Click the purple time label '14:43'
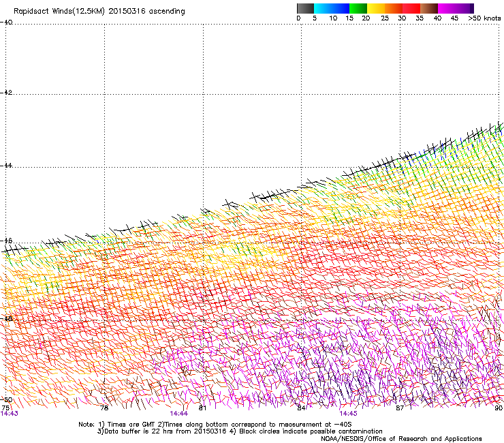 tap(10, 414)
